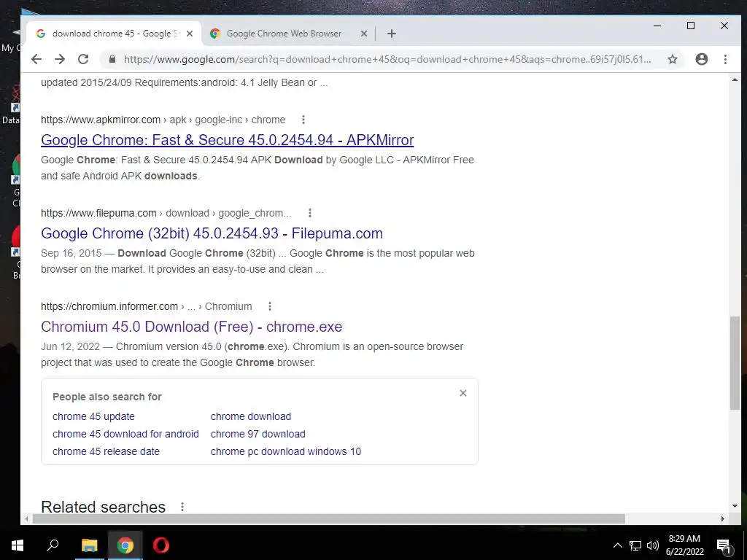Screen dimensions: 747x560
Task: Click the Chrome taskbar icon
Action: 125,545
